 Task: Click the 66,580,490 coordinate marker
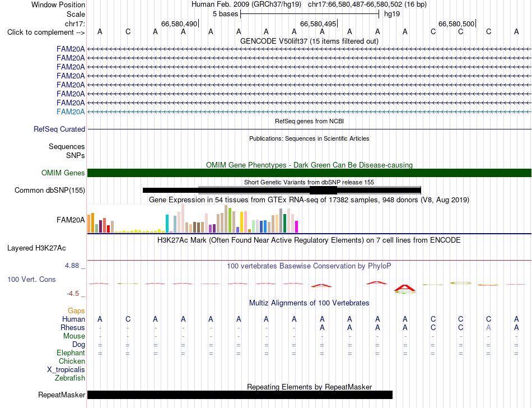tap(179, 24)
